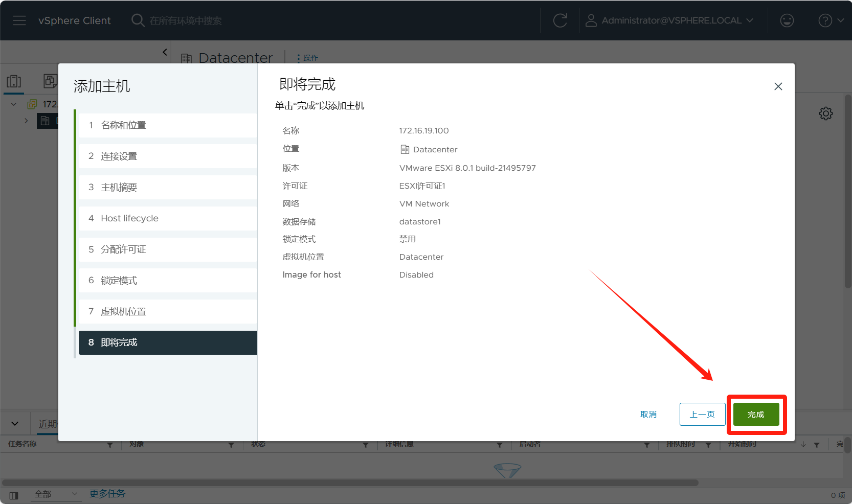Image resolution: width=852 pixels, height=504 pixels.
Task: Click the green 完成 finish button
Action: click(756, 414)
